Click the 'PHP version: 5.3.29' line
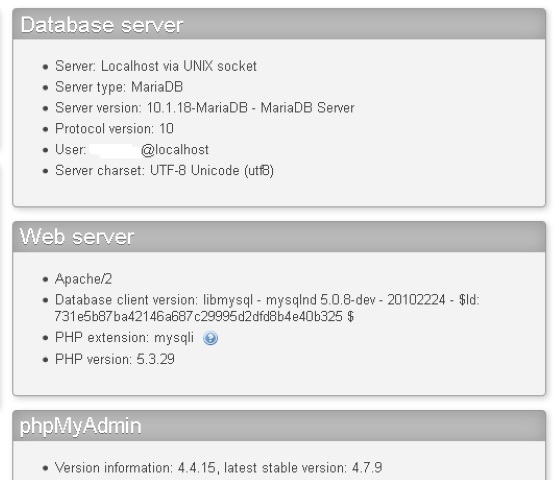The image size is (559, 480). (x=115, y=359)
